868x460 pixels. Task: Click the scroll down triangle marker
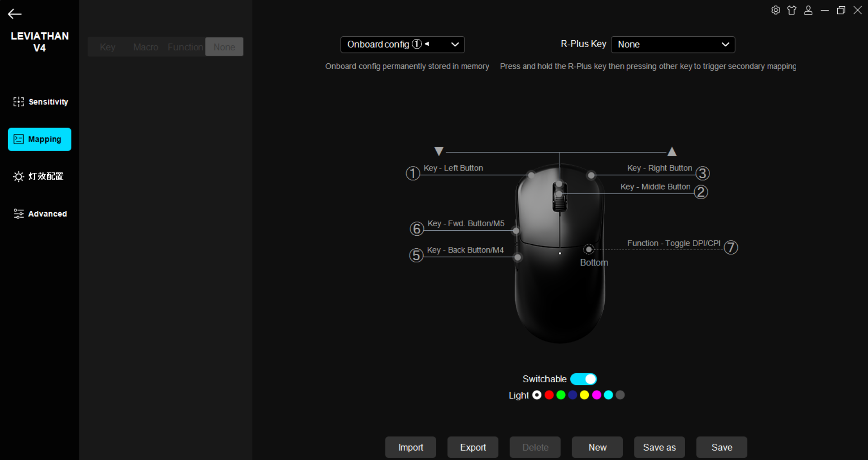coord(439,151)
